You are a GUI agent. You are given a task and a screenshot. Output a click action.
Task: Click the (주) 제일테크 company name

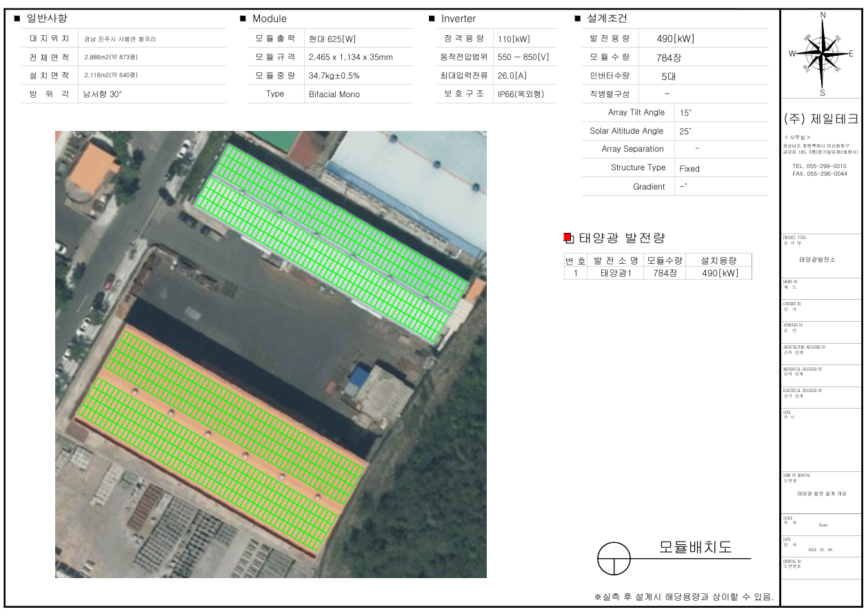point(821,119)
